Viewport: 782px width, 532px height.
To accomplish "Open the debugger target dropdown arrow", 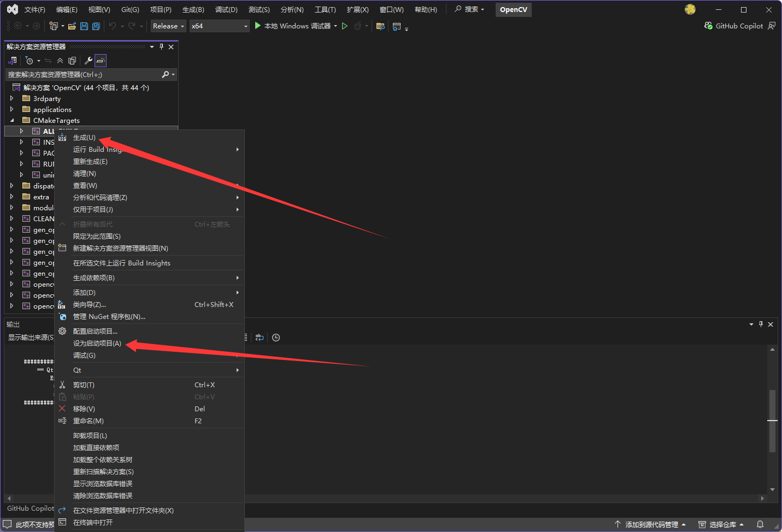I will [335, 26].
